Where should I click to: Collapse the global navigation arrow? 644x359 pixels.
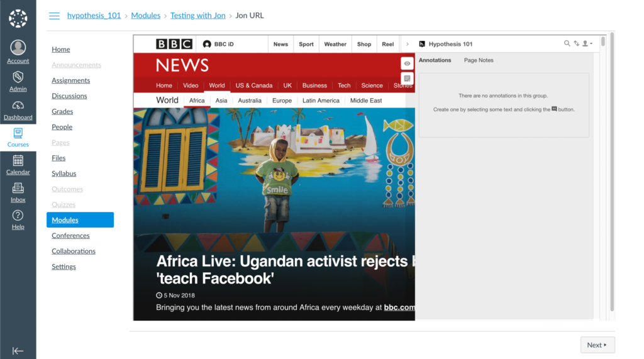coord(18,351)
